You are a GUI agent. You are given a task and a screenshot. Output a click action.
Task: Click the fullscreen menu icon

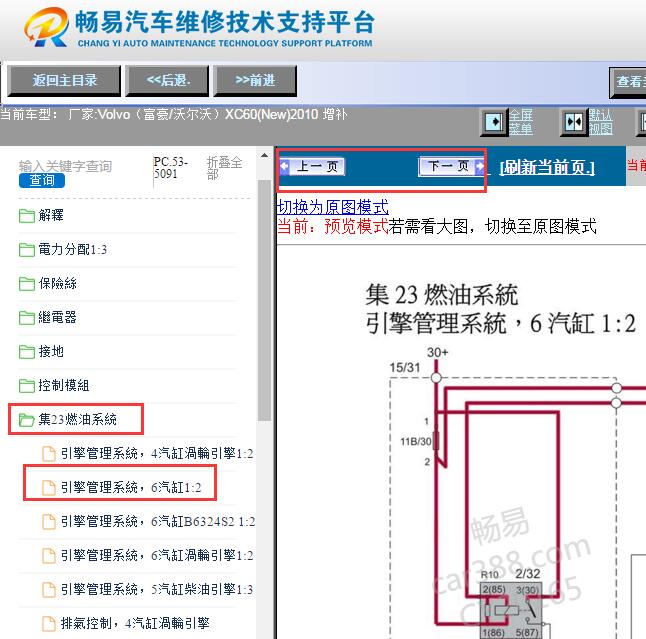tap(494, 122)
